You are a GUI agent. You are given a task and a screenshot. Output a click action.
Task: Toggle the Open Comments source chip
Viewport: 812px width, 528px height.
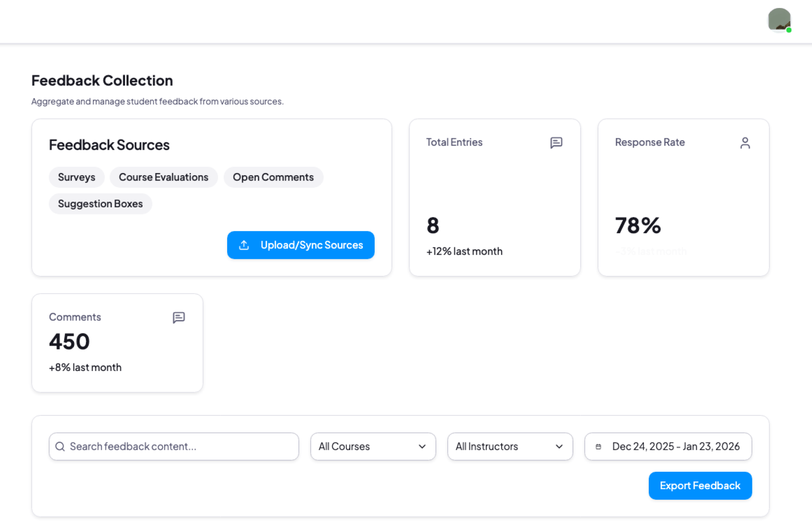(x=273, y=177)
